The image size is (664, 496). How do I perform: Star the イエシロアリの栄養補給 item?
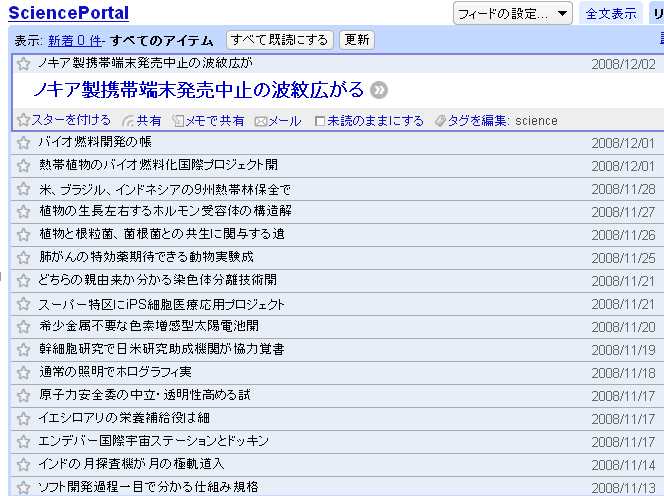pos(23,418)
